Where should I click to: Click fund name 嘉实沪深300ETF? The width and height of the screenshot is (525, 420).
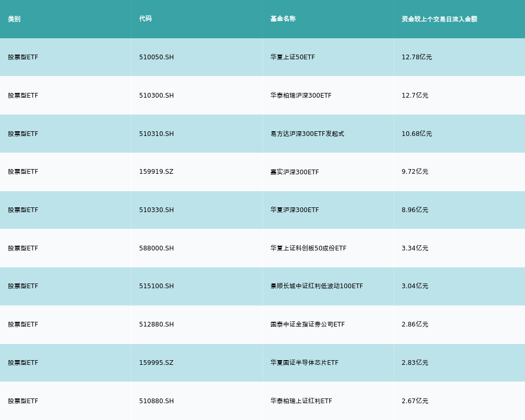pyautogui.click(x=295, y=172)
